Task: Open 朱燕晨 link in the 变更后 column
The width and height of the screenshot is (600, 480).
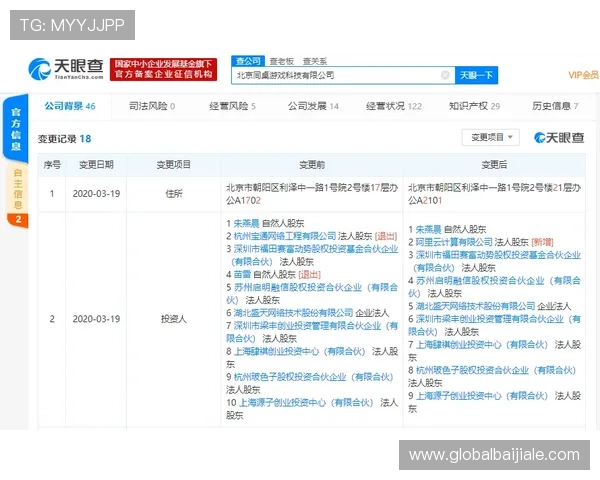Action: (x=429, y=229)
